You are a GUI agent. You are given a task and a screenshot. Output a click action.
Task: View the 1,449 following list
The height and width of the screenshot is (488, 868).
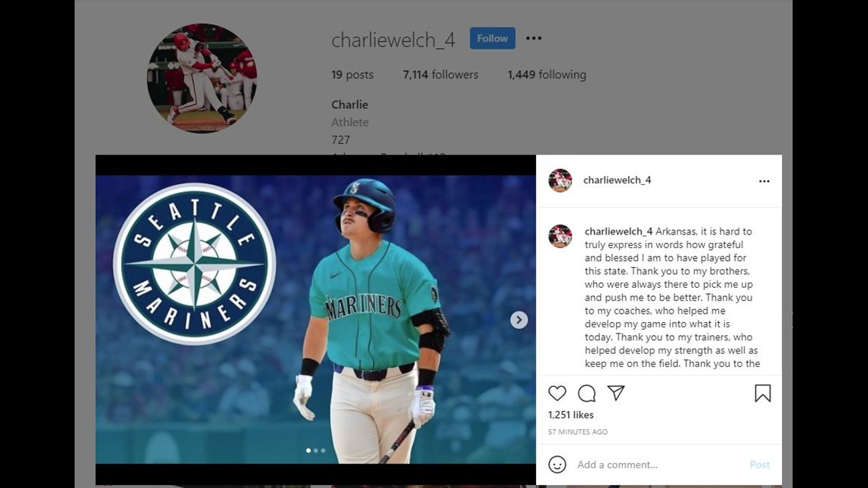pyautogui.click(x=547, y=75)
